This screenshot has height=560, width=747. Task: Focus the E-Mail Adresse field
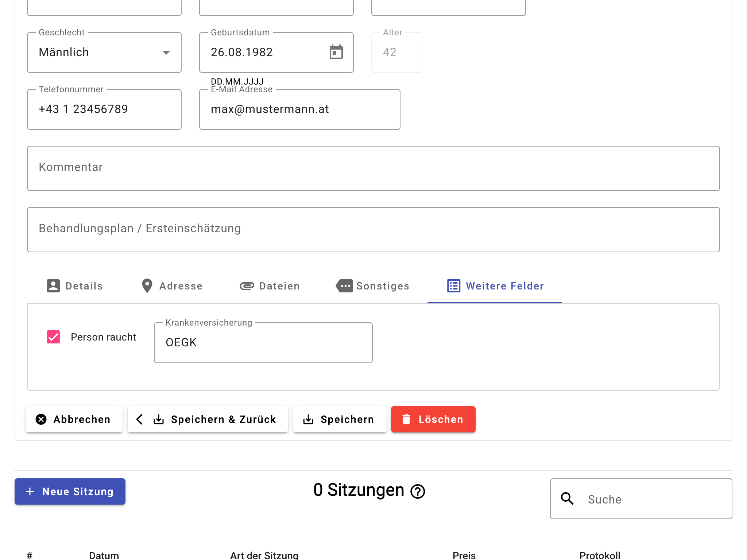300,109
